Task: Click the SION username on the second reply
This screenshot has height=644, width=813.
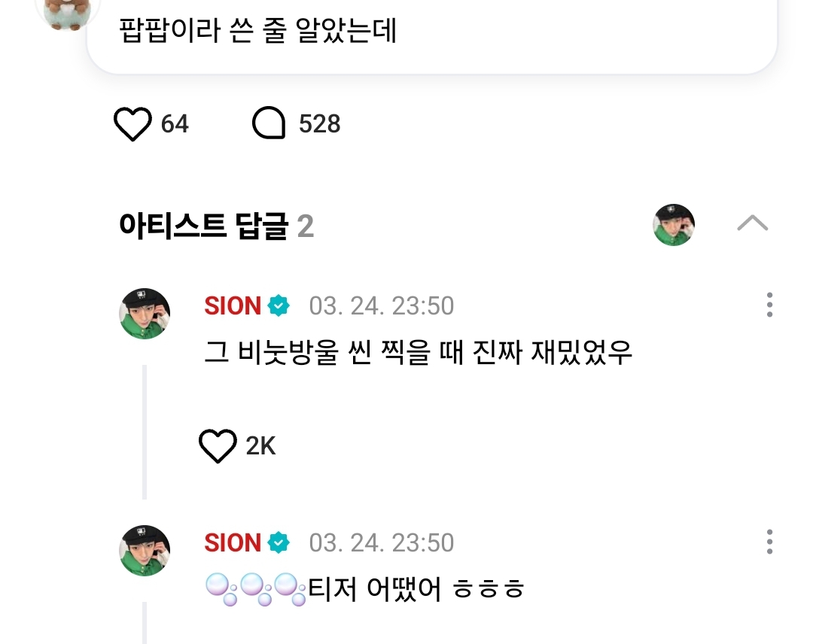Action: [233, 543]
